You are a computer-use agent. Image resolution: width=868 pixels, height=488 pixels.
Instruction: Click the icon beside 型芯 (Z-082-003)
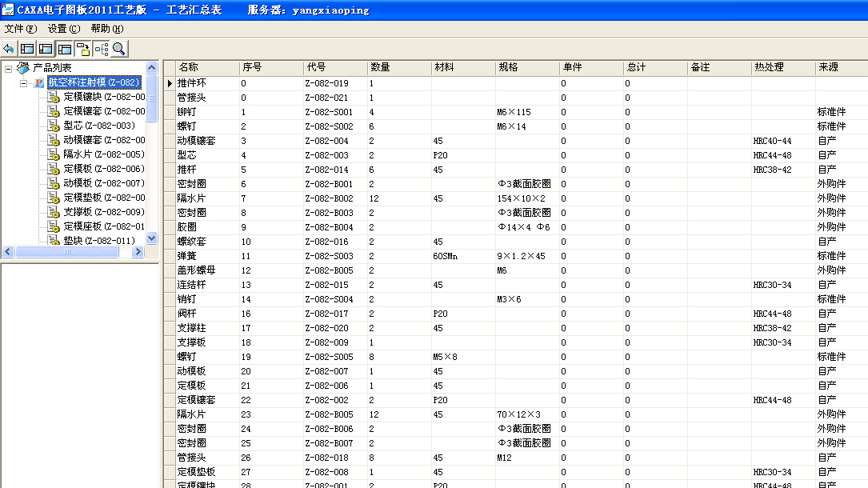tap(54, 126)
